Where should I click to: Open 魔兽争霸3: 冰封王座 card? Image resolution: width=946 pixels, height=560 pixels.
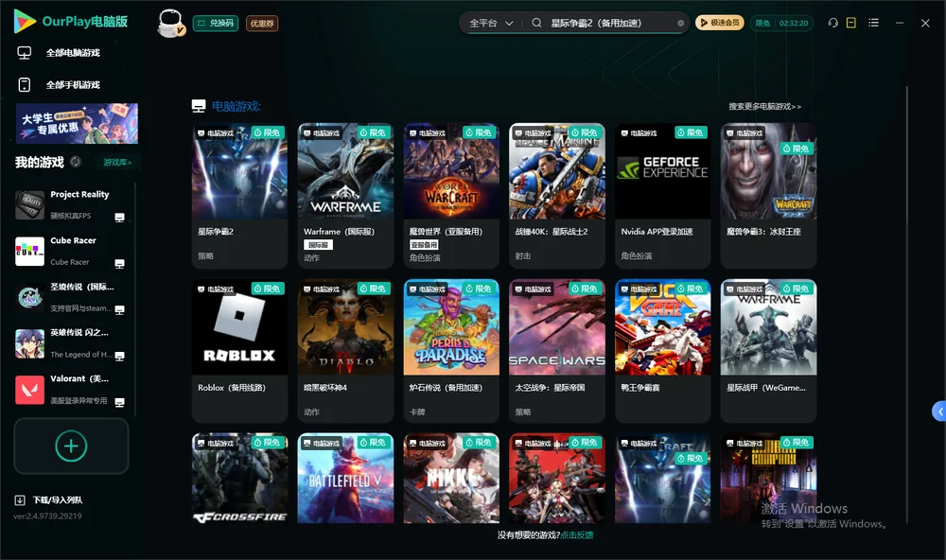pyautogui.click(x=768, y=196)
